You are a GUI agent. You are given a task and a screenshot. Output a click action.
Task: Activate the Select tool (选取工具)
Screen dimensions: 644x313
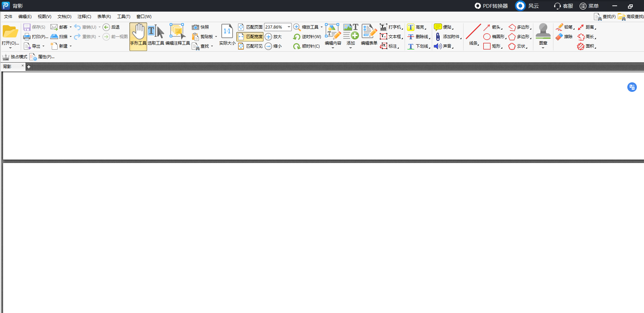pos(156,36)
